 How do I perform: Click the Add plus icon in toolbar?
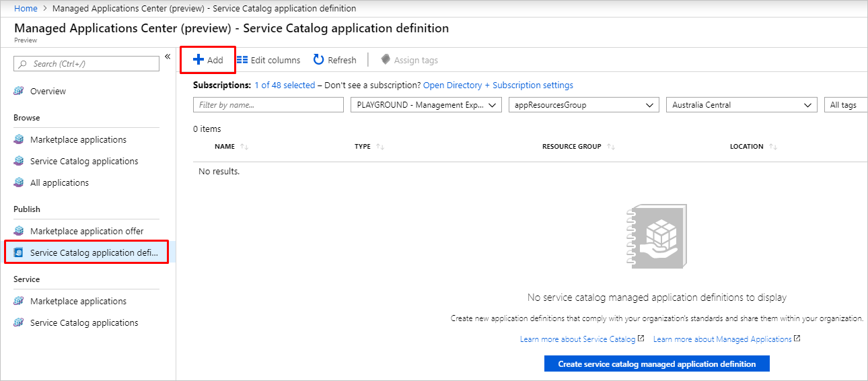tap(198, 60)
